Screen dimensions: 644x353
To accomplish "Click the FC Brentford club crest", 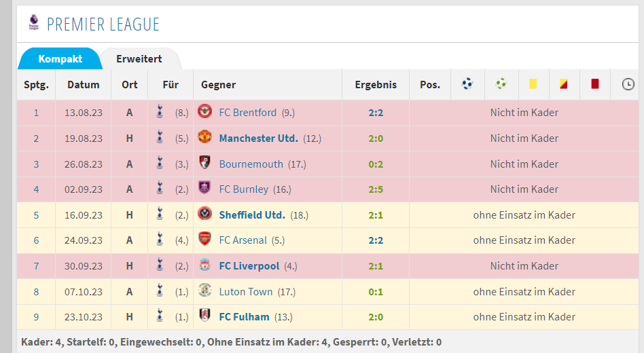I will (x=204, y=111).
